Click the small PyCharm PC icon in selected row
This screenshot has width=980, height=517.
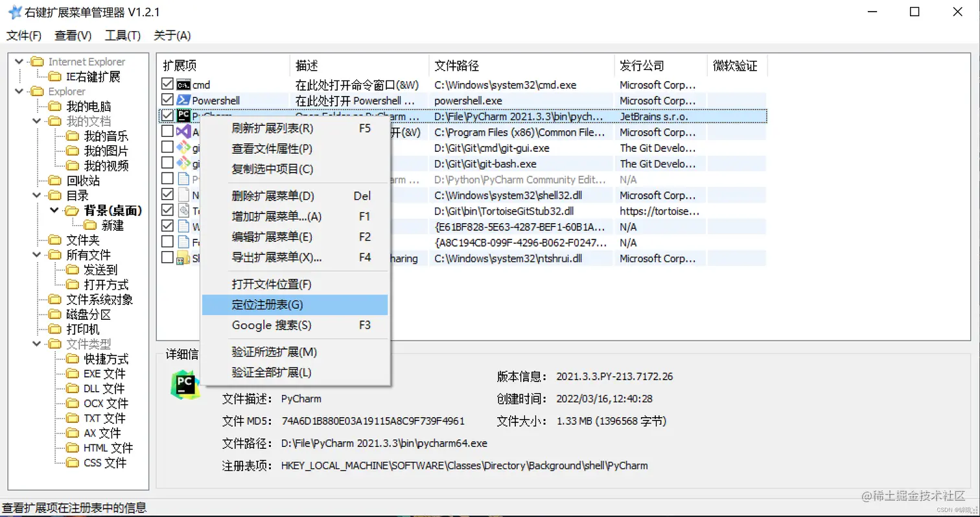[183, 116]
